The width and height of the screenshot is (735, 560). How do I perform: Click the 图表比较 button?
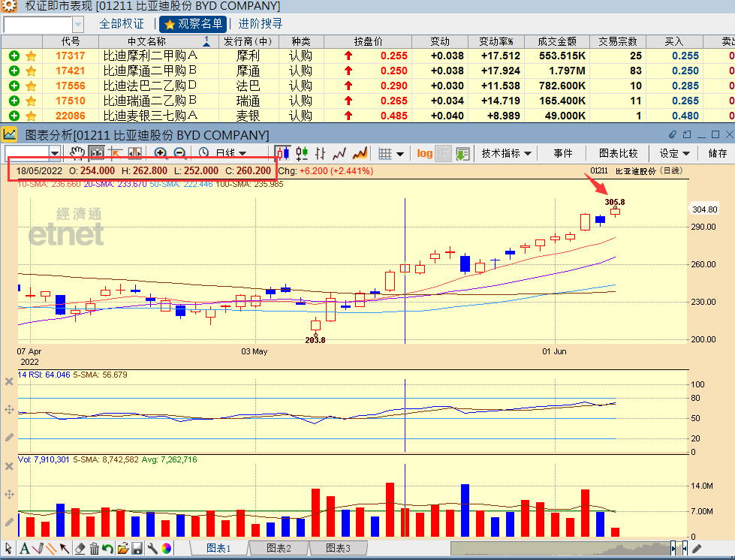pos(619,153)
